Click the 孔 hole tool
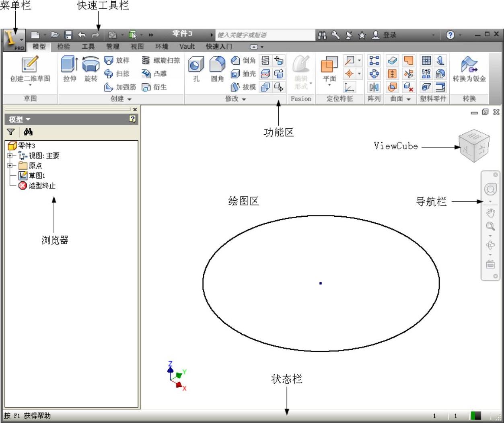This screenshot has height=423, width=504. pyautogui.click(x=196, y=69)
